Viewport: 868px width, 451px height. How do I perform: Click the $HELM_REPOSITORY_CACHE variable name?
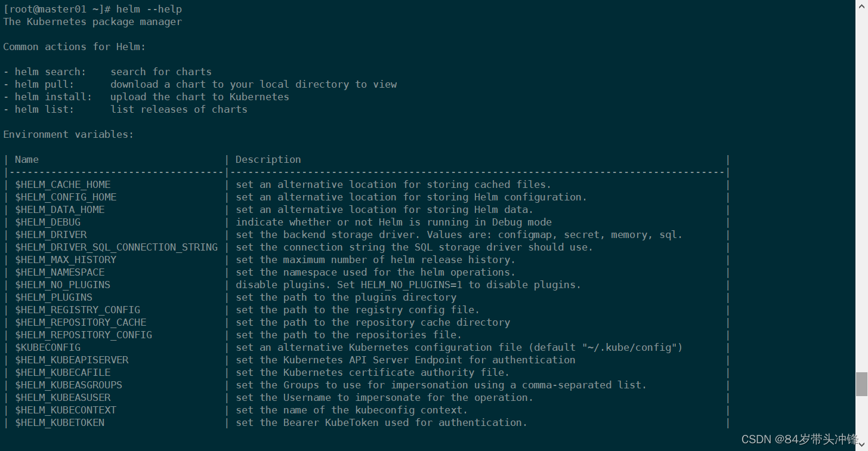click(x=81, y=322)
